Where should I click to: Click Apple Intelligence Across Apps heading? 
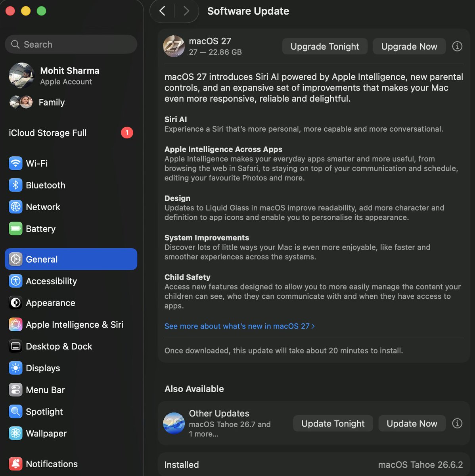[x=224, y=150]
